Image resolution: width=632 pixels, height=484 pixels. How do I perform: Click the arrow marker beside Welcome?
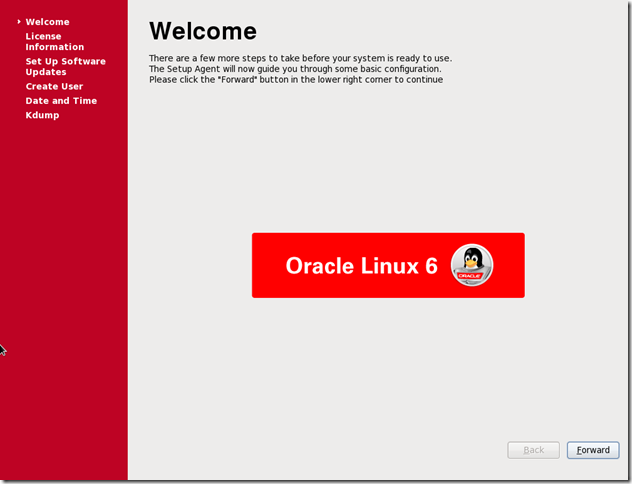pos(19,22)
